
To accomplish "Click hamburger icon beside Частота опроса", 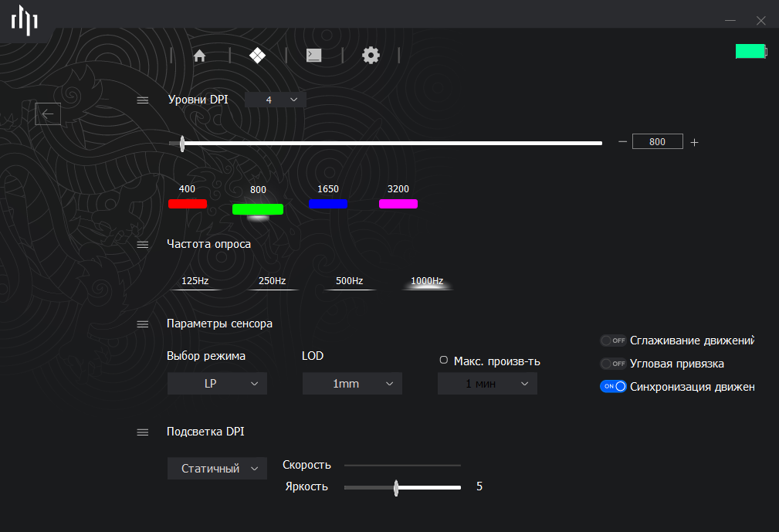I will point(143,245).
